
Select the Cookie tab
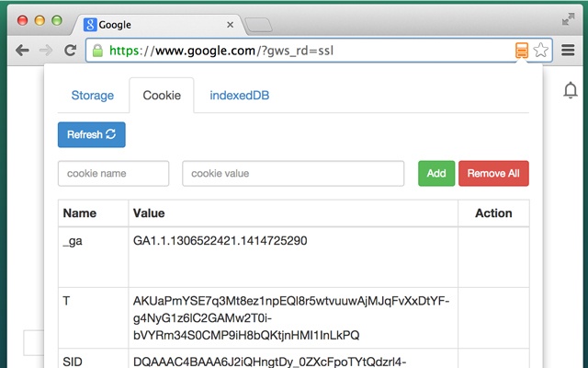click(x=162, y=96)
